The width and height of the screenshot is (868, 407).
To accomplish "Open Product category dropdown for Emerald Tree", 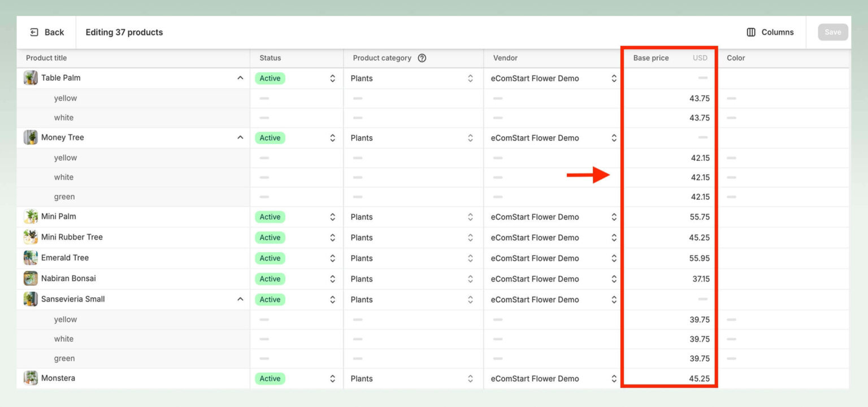I will tap(470, 258).
